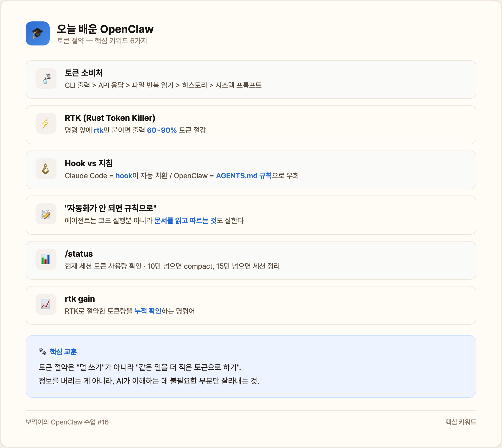Click the memo pencil icon on the rules card
The width and height of the screenshot is (502, 448).
click(x=46, y=214)
